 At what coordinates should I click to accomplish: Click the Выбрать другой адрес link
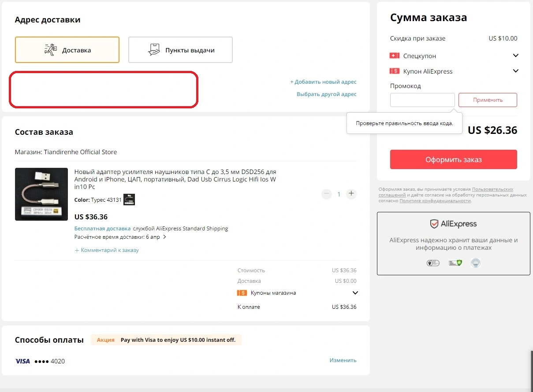pos(327,94)
